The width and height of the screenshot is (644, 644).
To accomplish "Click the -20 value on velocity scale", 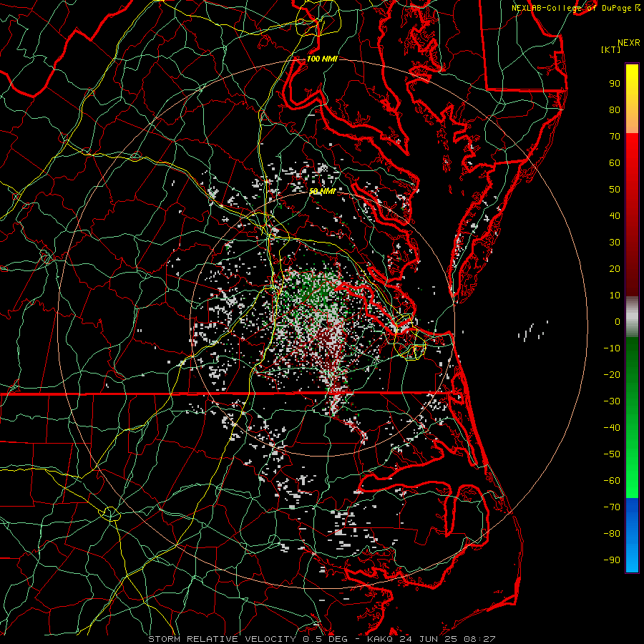I will coord(612,375).
